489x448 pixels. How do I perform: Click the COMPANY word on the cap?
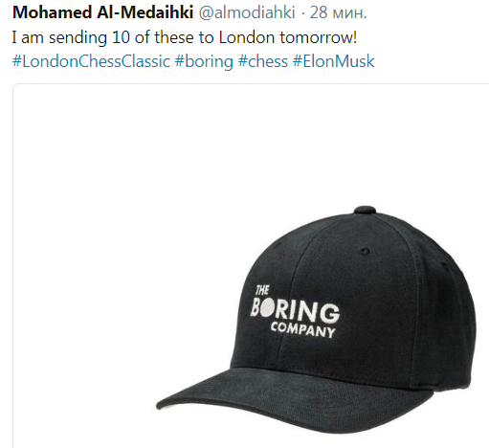click(302, 330)
